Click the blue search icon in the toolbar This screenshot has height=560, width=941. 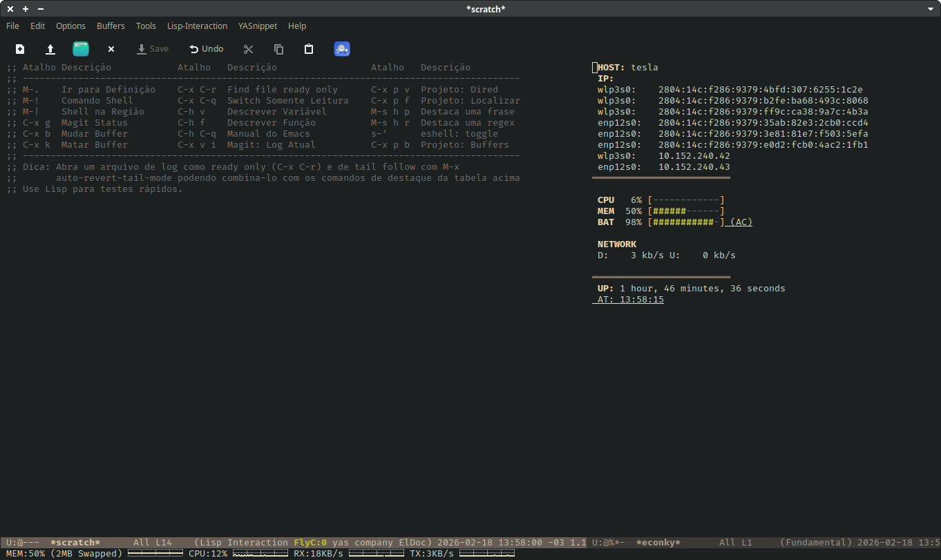point(342,49)
